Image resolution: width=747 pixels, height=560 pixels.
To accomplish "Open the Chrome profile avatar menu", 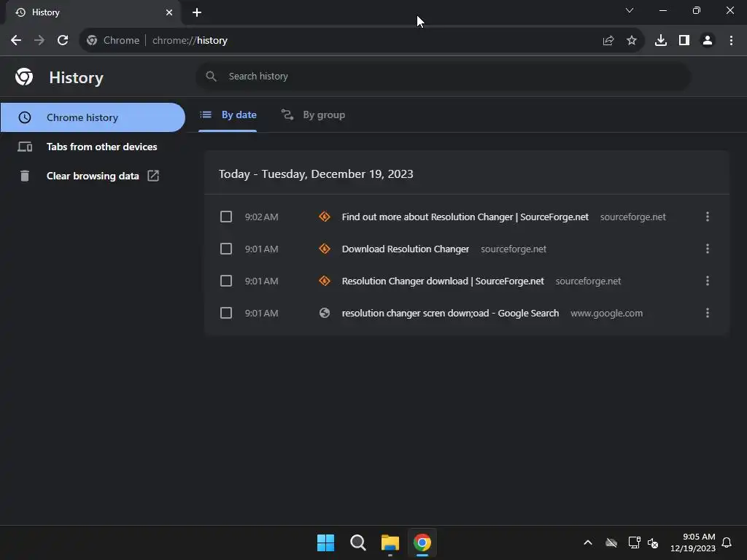I will (x=708, y=41).
